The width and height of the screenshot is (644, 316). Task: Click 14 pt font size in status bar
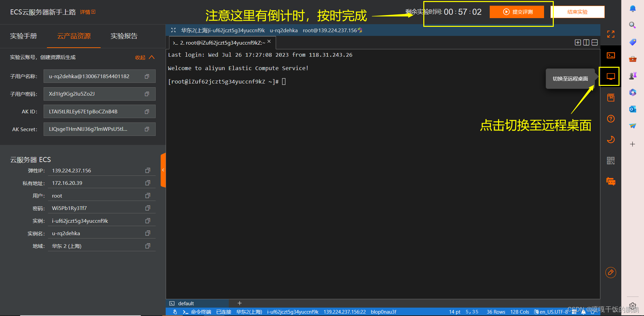point(454,312)
